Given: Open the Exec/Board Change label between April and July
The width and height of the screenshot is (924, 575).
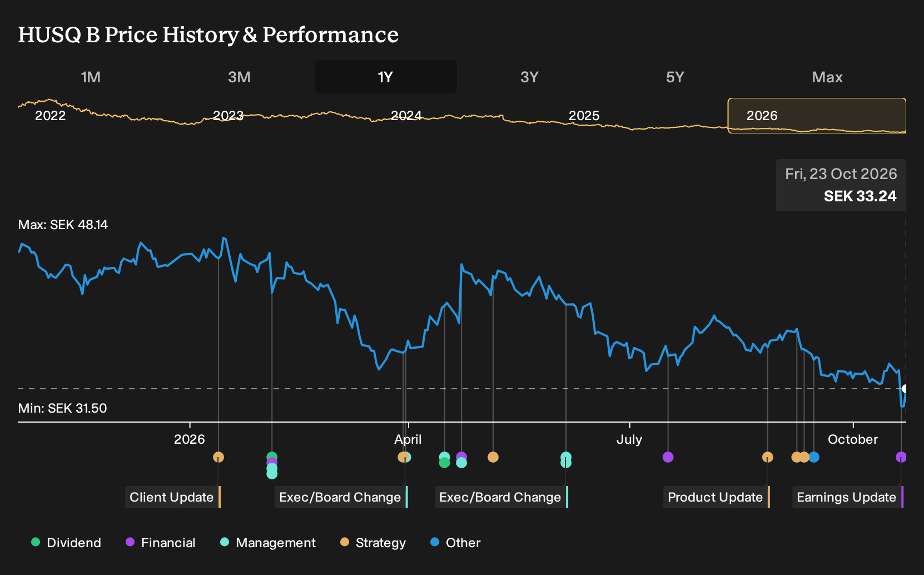Looking at the screenshot, I should tap(501, 497).
